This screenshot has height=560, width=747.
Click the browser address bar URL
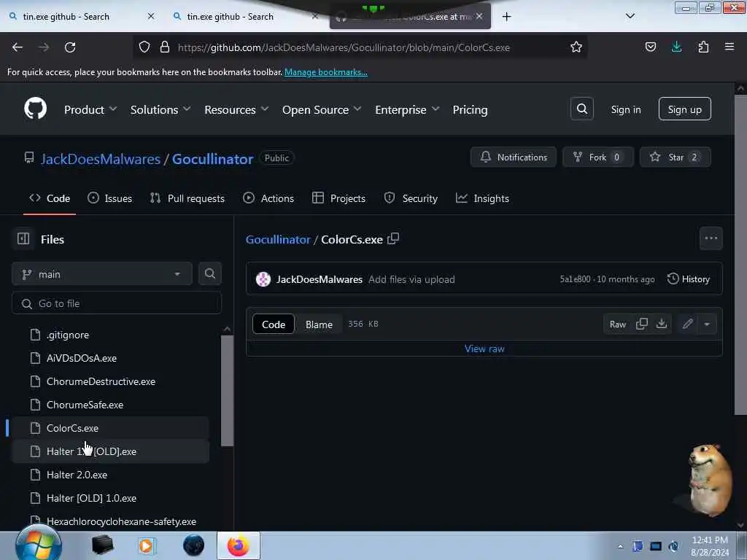(x=344, y=47)
